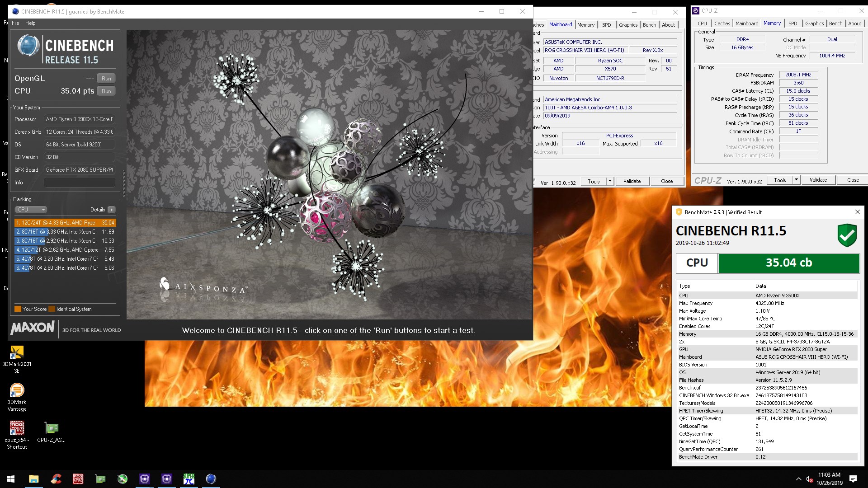Click Tools button in left CPU-Z window

click(x=594, y=181)
